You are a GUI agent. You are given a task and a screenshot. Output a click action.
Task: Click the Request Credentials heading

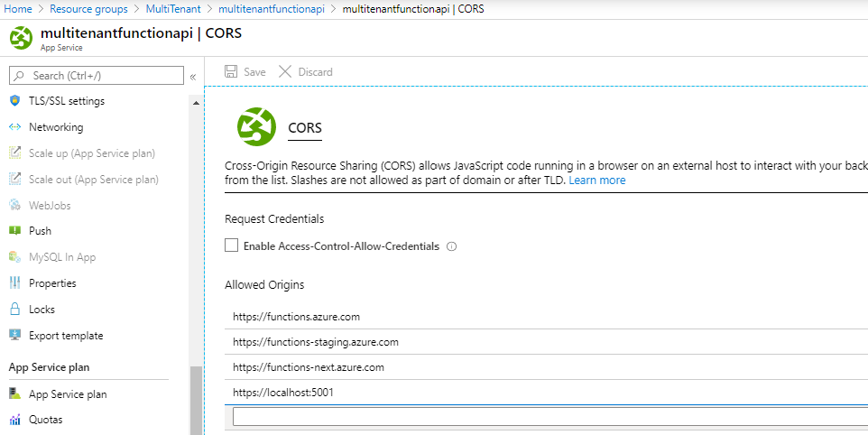click(x=274, y=218)
